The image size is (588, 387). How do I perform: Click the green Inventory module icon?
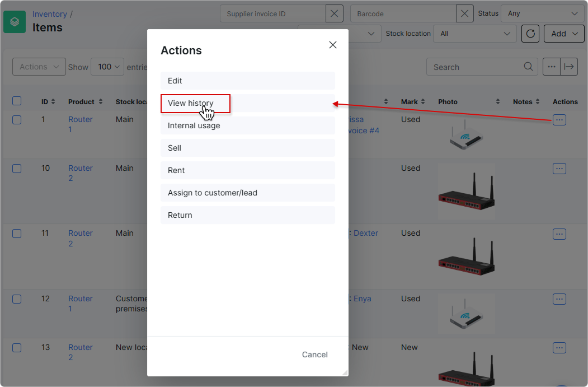[x=15, y=22]
